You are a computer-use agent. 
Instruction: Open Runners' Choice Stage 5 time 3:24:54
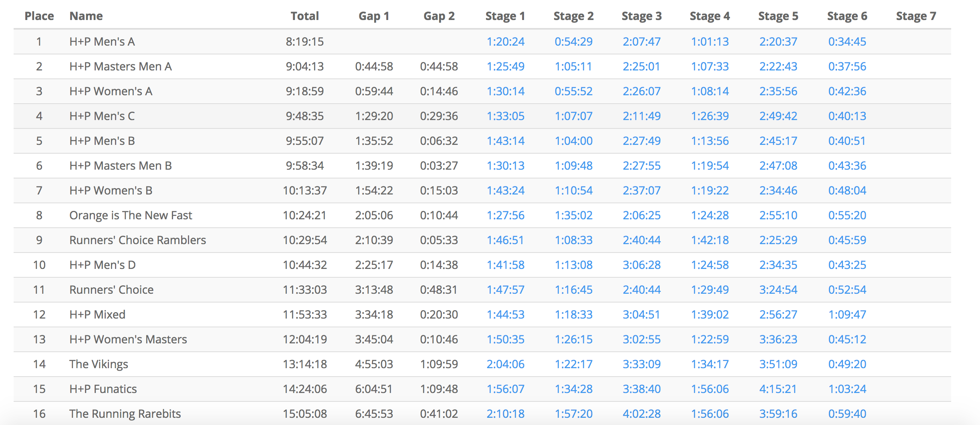click(x=778, y=290)
